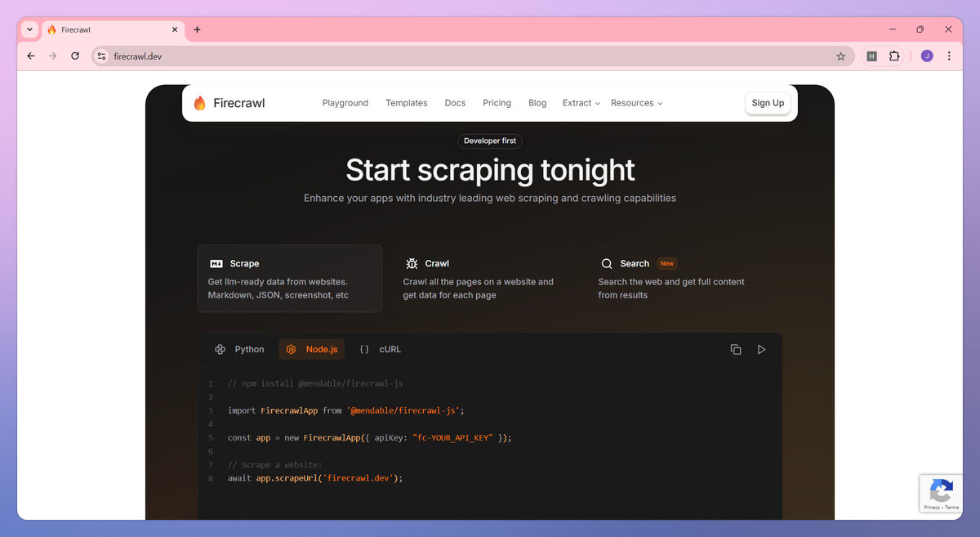Click the firecrawl.dev address bar

click(139, 56)
